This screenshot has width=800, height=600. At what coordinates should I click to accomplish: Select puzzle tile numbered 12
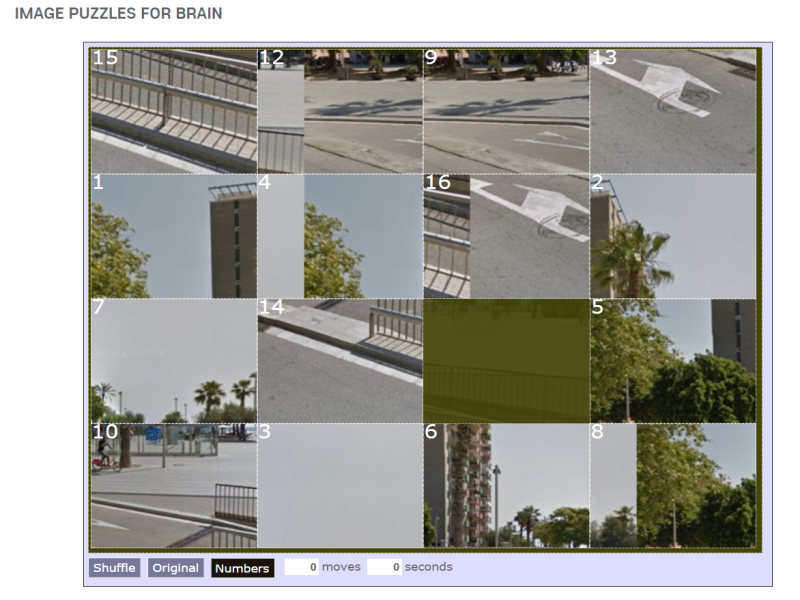pos(340,111)
